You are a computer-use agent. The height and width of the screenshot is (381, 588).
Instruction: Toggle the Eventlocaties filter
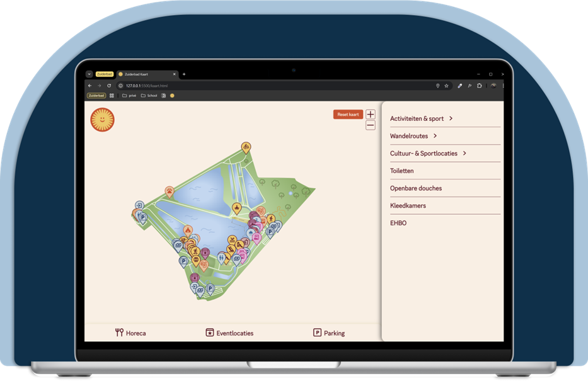pyautogui.click(x=229, y=333)
